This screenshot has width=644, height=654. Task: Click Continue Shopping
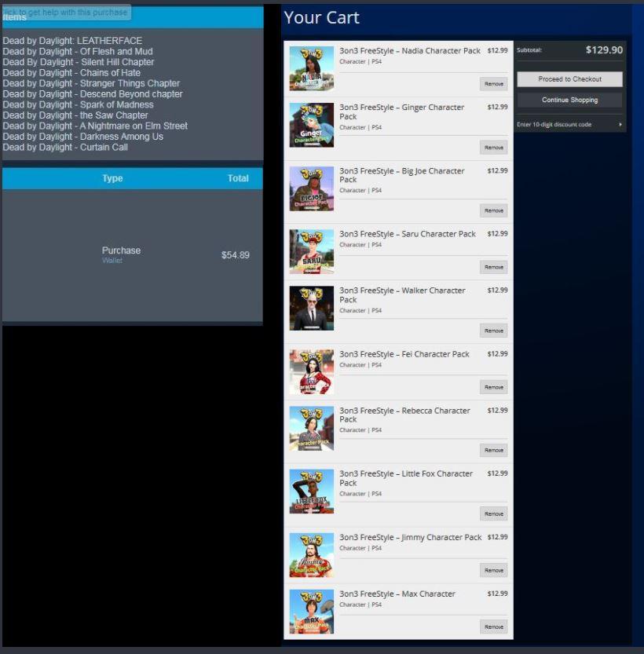click(x=569, y=100)
